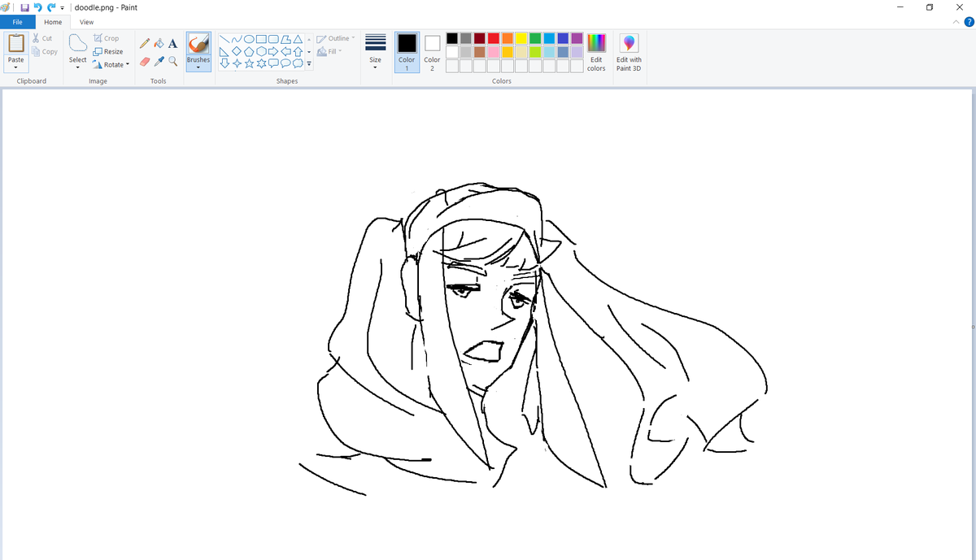Screen dimensions: 976x560
Task: Click the Save icon in the title bar
Action: 25,7
